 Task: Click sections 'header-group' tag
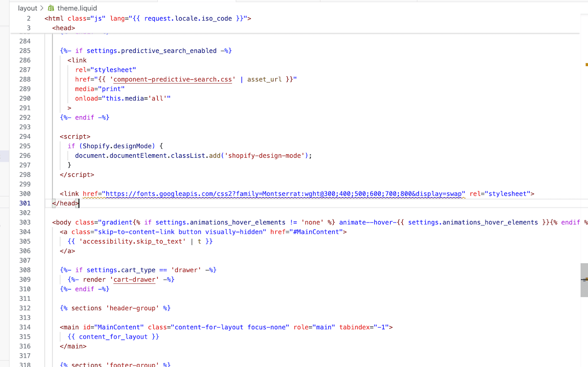click(x=115, y=308)
